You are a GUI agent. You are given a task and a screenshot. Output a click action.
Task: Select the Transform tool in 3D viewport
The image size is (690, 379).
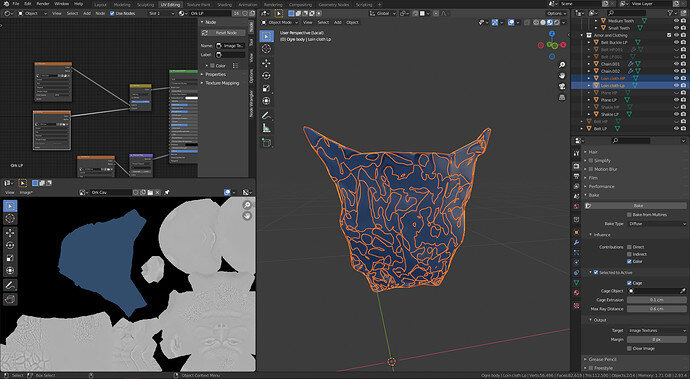266,101
